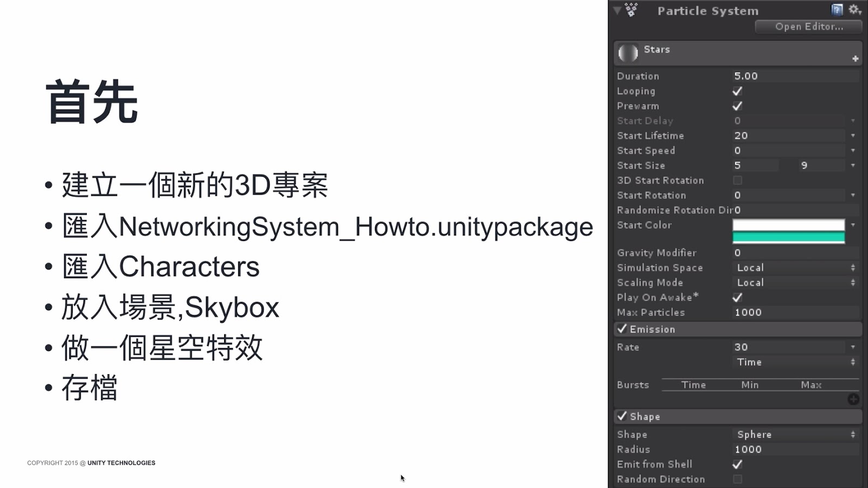Disable the Shape module checkbox
868x488 pixels.
point(622,416)
